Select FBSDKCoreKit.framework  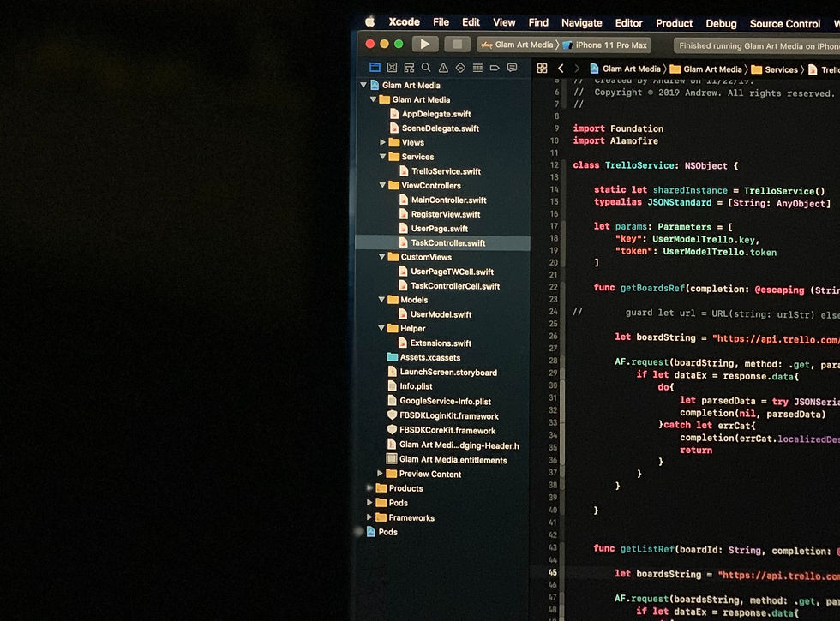(441, 430)
